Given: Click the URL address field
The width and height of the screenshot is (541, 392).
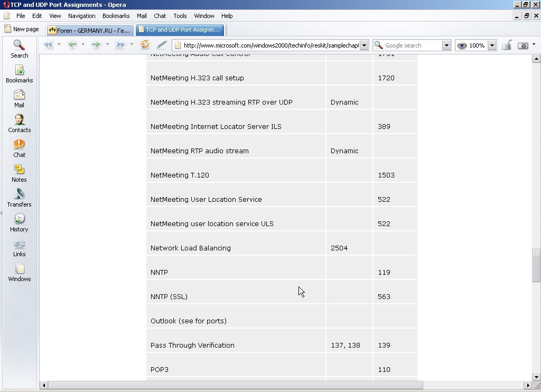Looking at the screenshot, I should tap(271, 45).
